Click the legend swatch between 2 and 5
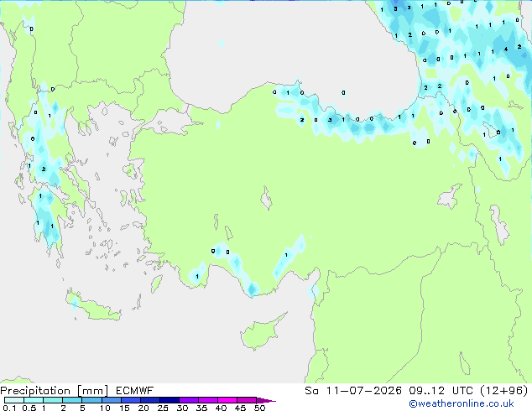This screenshot has width=532, height=411. pos(72,400)
